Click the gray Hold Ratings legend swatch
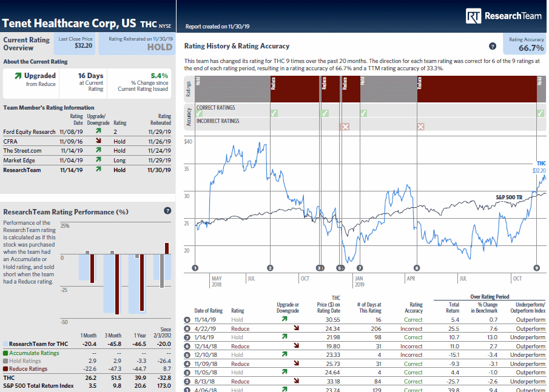549x392 pixels. tap(5, 361)
